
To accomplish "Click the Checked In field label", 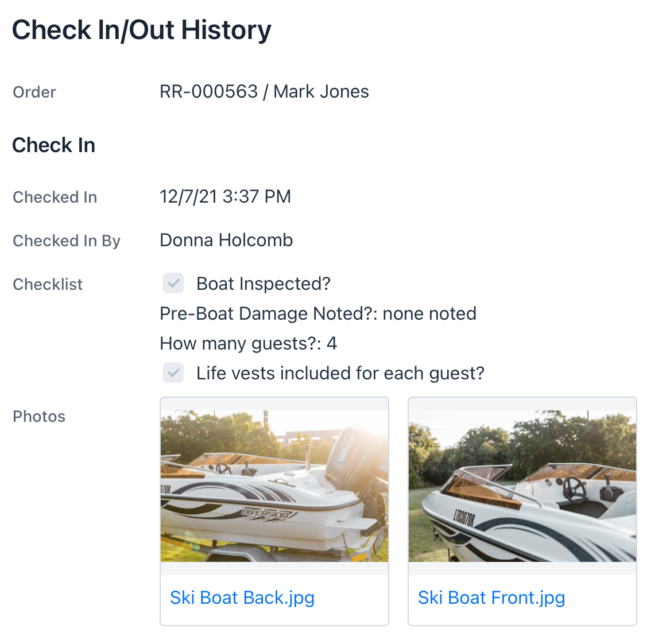I will [55, 197].
